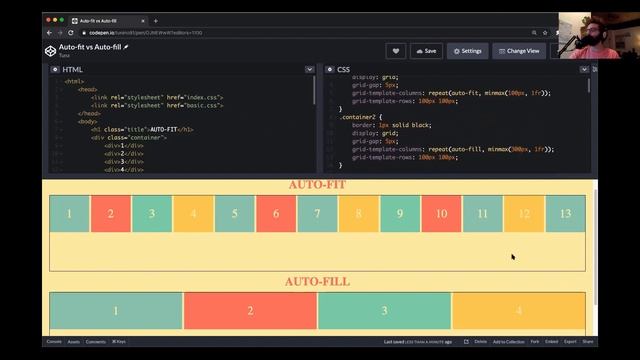Image resolution: width=640 pixels, height=360 pixels.
Task: Click the .container2 selector in CSS editor
Action: click(x=357, y=117)
